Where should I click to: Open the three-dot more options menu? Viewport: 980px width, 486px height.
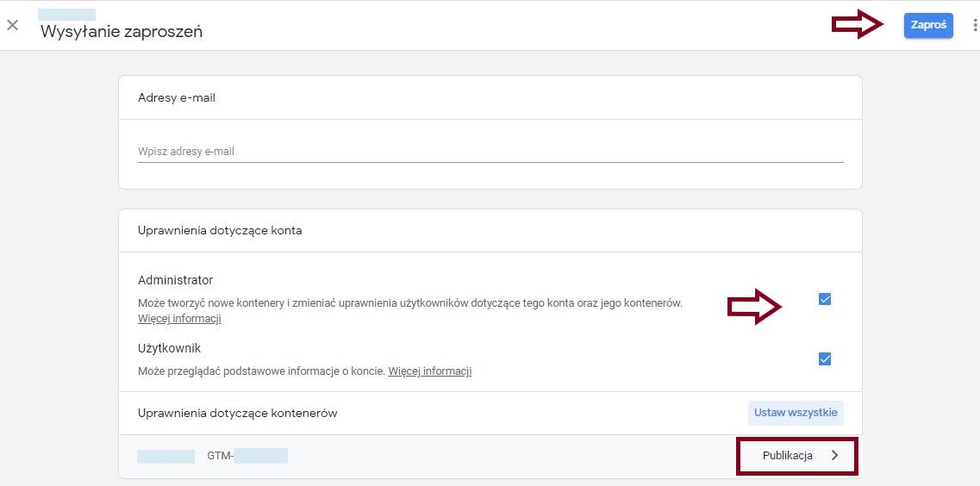975,26
